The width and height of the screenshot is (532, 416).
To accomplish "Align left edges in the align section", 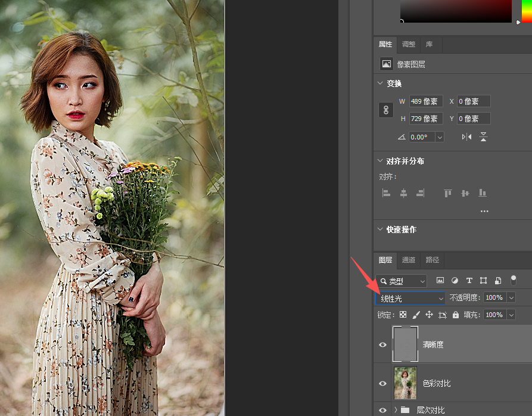I will coord(386,193).
